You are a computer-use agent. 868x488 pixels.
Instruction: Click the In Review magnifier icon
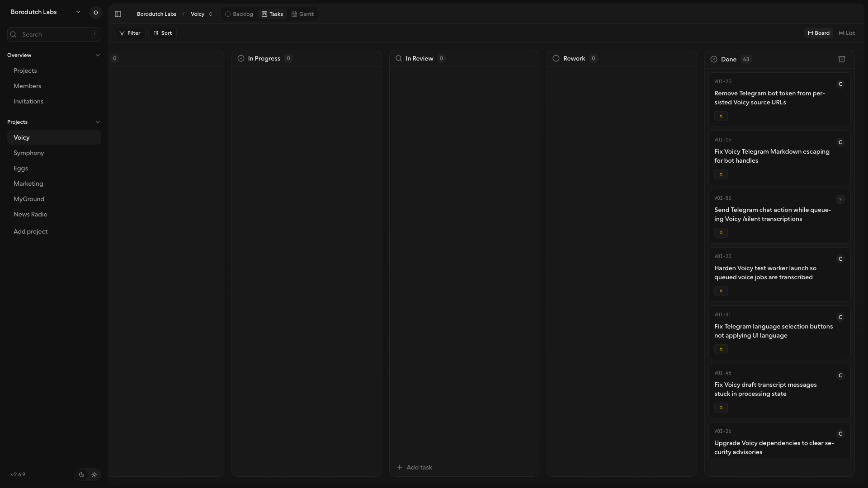pos(399,58)
